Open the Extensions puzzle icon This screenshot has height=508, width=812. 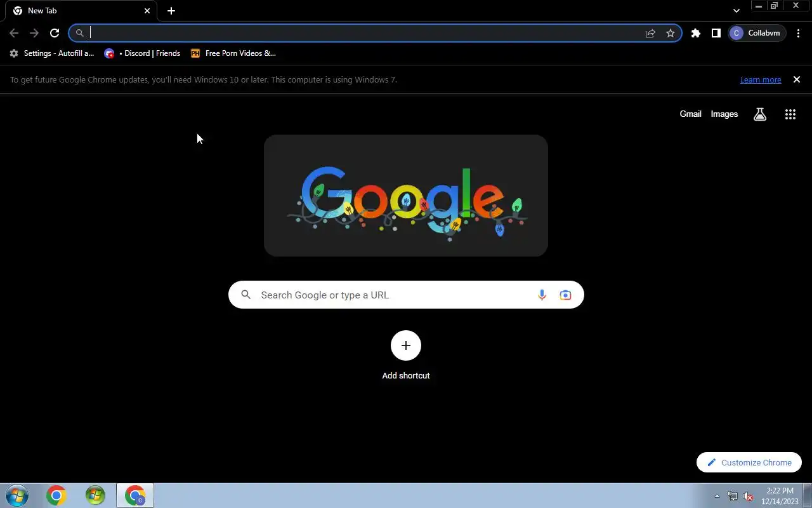pos(696,33)
